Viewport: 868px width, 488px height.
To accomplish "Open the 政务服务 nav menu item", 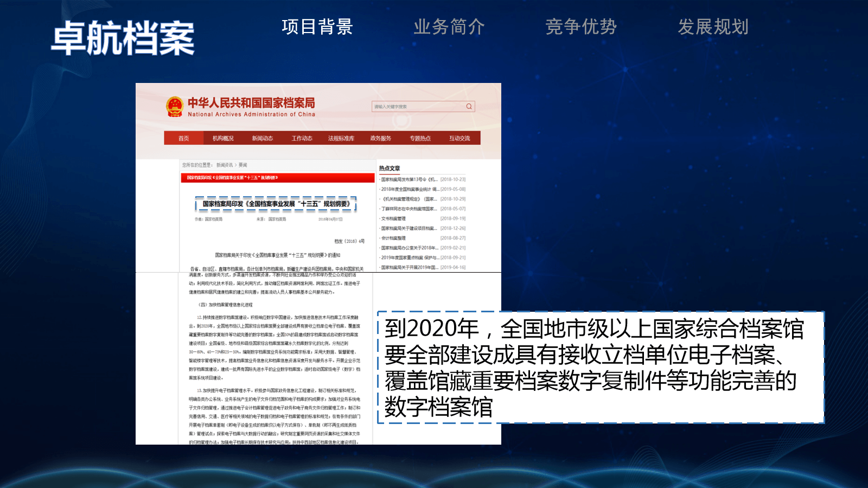I will (381, 138).
